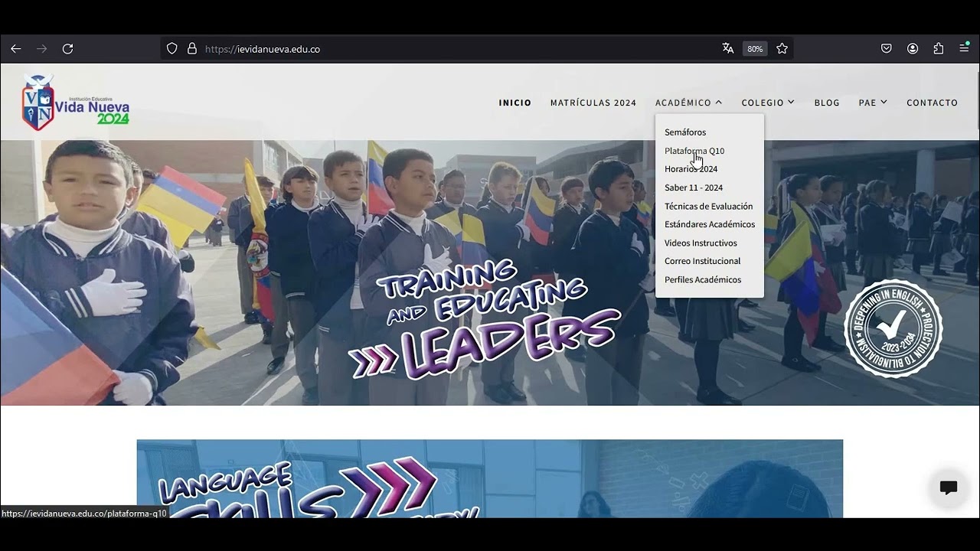Go back with the browser back arrow
The height and width of the screenshot is (551, 980).
(x=15, y=49)
